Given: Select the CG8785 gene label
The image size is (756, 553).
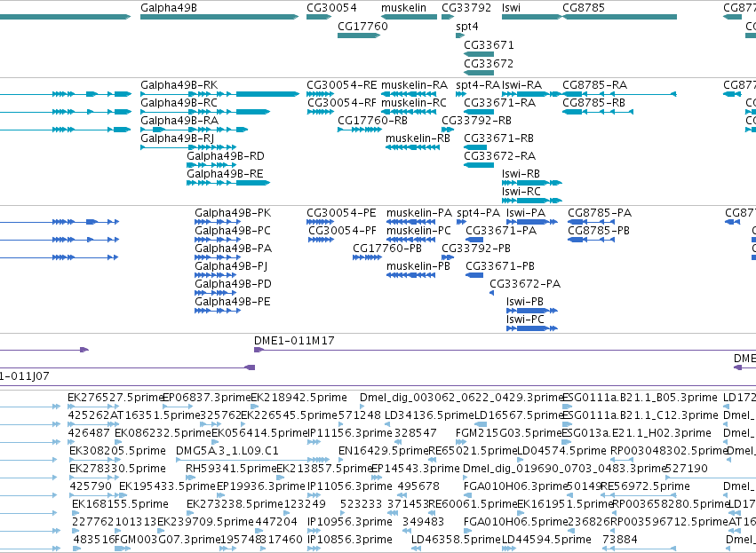Looking at the screenshot, I should [x=584, y=8].
